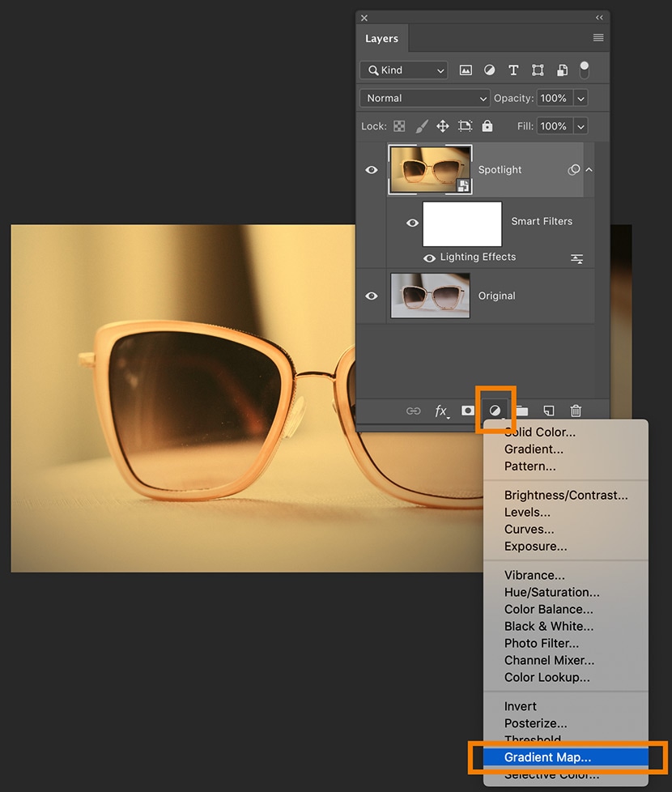Switch to the Layers tab
Image resolution: width=672 pixels, height=792 pixels.
pos(381,39)
